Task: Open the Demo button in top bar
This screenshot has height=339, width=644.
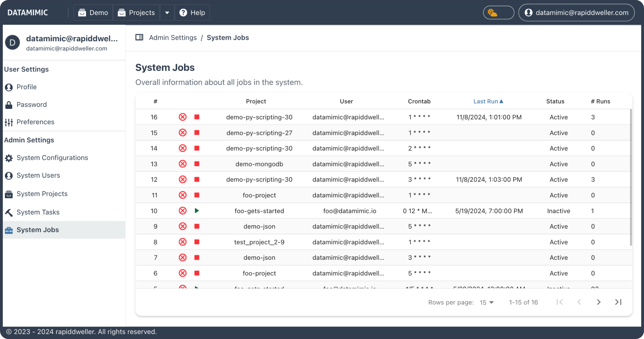Action: tap(93, 13)
